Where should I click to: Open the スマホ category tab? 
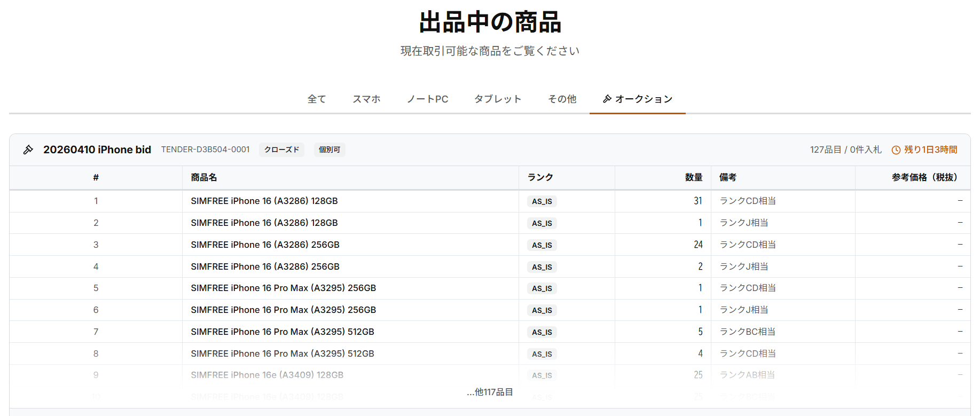click(366, 99)
